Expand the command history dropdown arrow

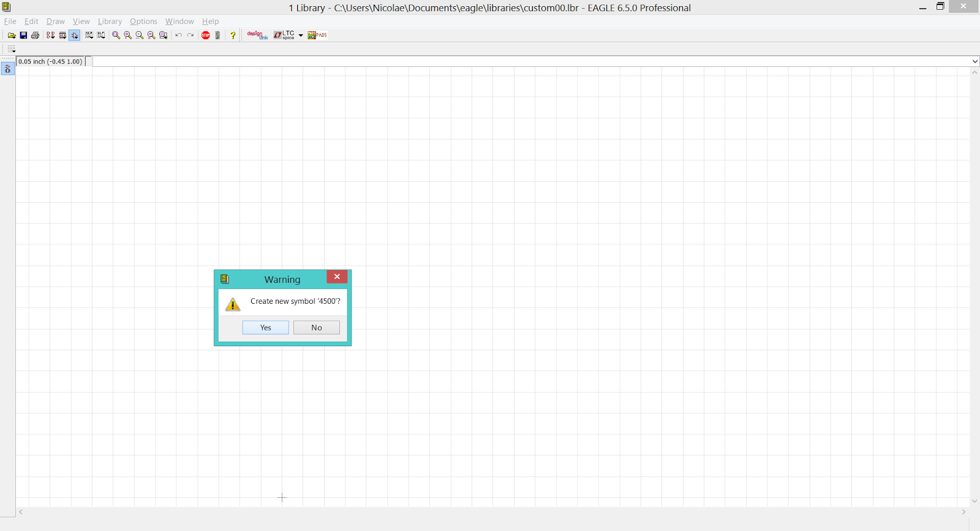coord(975,61)
